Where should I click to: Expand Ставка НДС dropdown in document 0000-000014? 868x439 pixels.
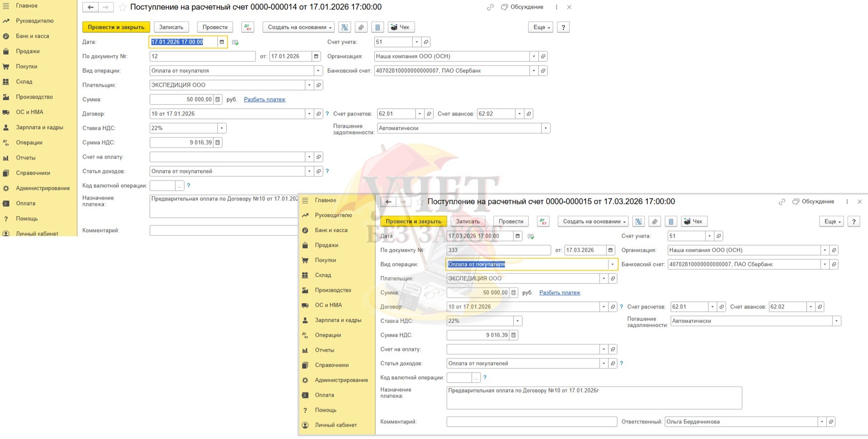point(222,128)
